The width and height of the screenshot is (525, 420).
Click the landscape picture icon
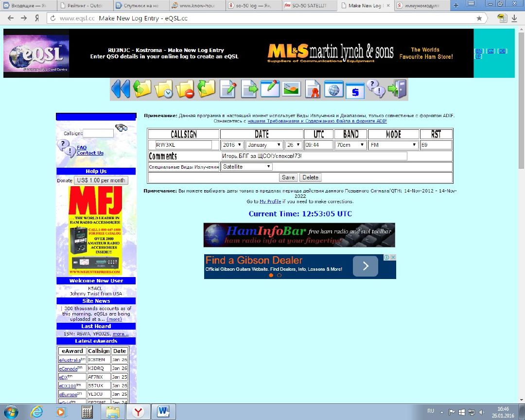coord(291,89)
